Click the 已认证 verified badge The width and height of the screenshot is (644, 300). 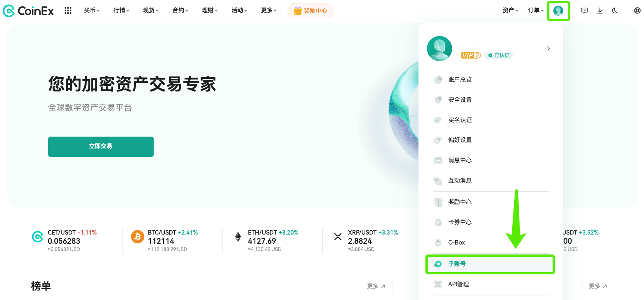[499, 55]
